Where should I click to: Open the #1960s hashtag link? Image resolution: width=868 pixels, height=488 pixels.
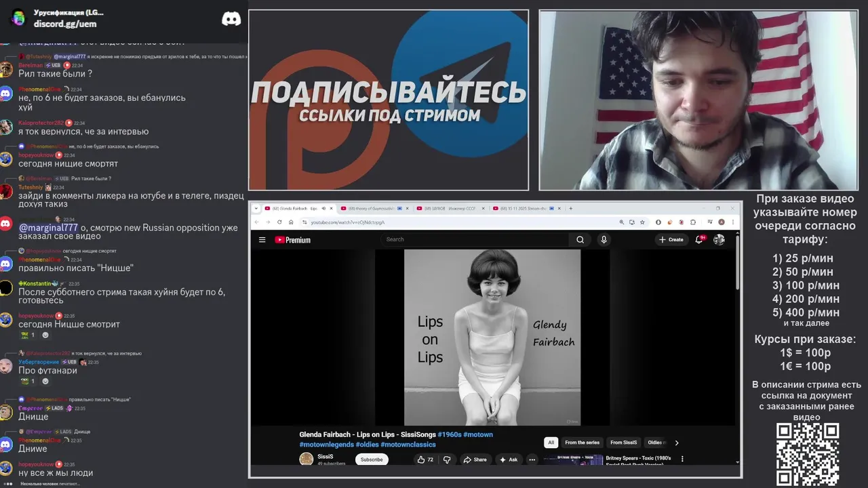click(450, 434)
